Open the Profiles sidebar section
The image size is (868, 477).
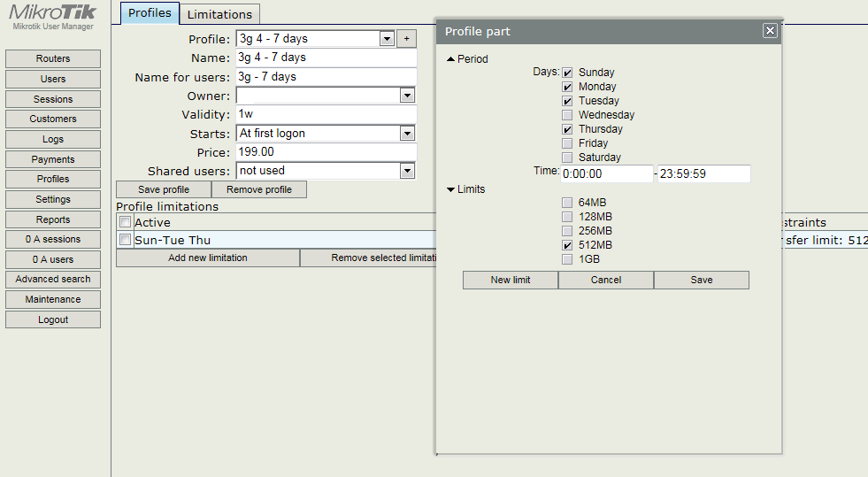click(53, 180)
